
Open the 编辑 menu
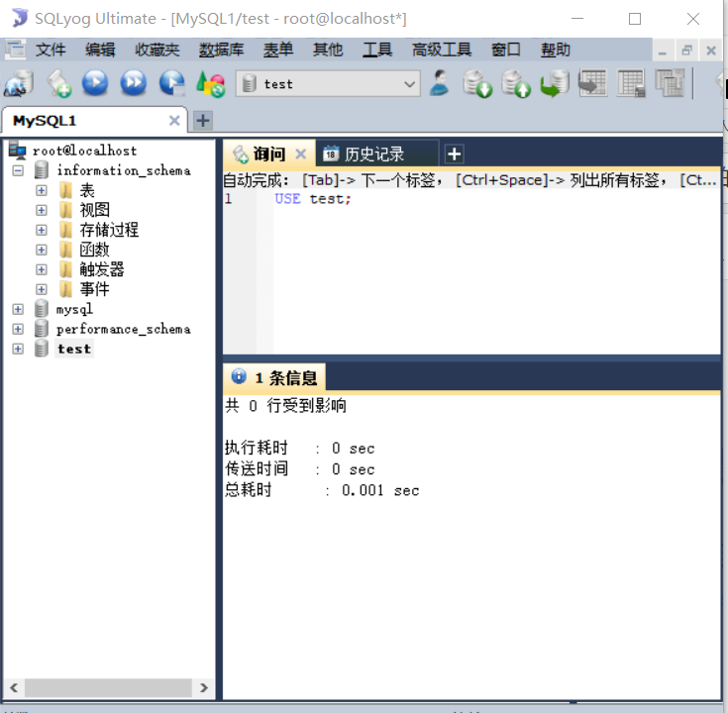[x=100, y=50]
